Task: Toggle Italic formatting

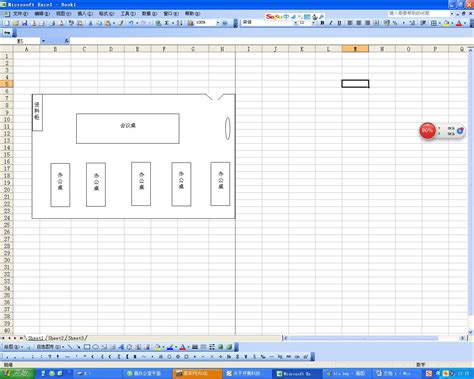Action: coord(331,23)
